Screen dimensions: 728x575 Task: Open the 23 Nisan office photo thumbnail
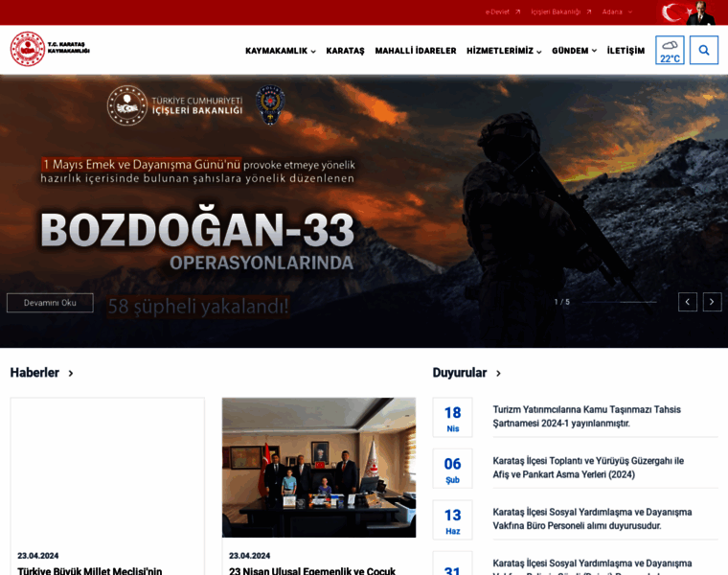tap(319, 468)
